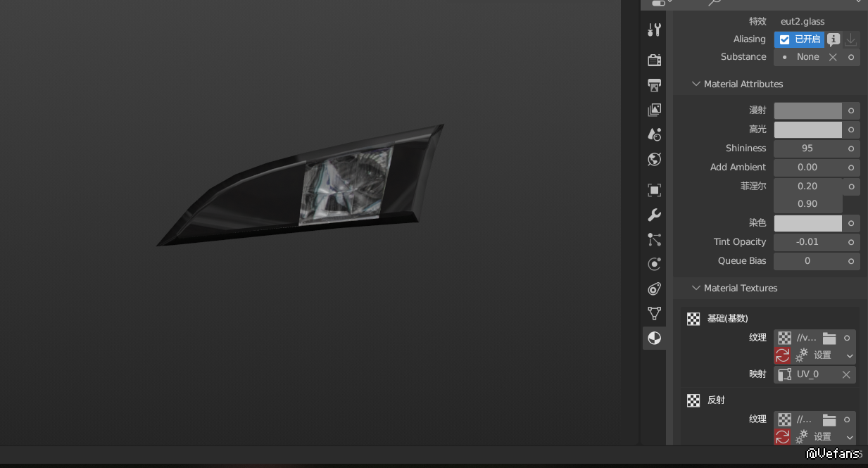Select the Material properties tab
The width and height of the screenshot is (868, 468).
coord(654,338)
